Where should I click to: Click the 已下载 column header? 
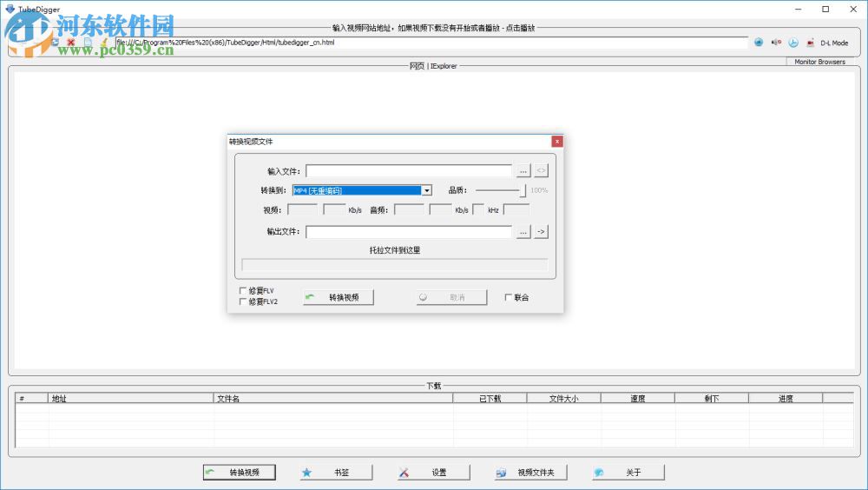(x=490, y=398)
